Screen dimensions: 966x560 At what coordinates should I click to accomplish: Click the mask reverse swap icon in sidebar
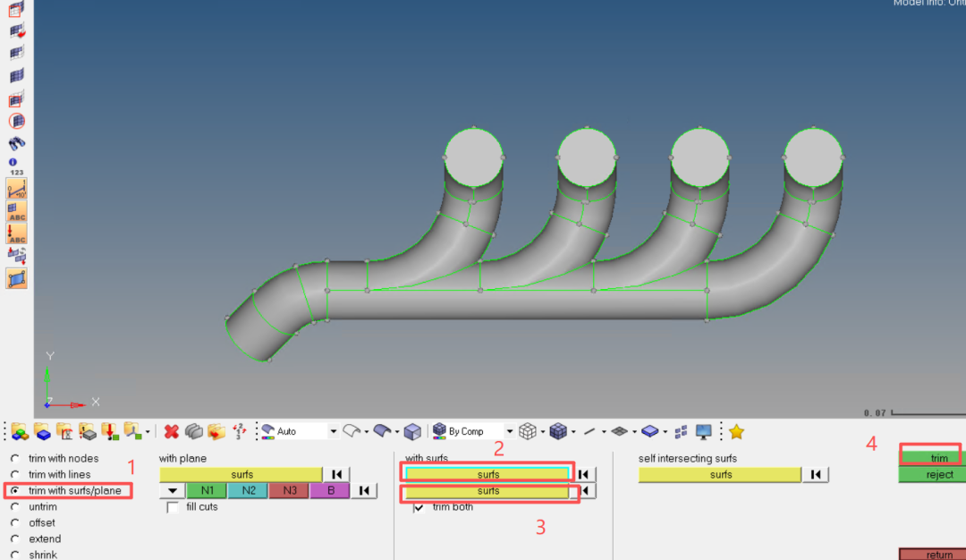tap(17, 256)
